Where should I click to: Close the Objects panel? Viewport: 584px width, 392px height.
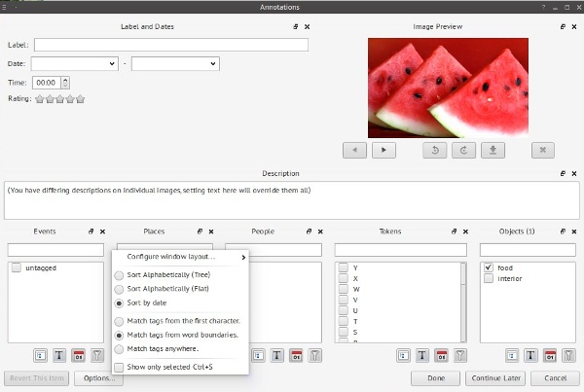pyautogui.click(x=574, y=232)
